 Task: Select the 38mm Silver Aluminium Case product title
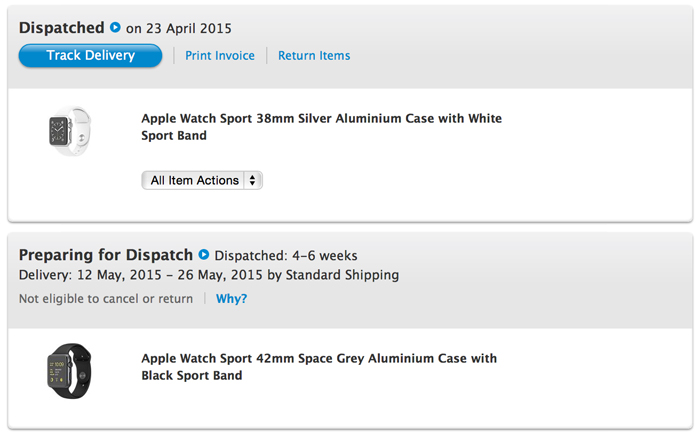pos(321,127)
